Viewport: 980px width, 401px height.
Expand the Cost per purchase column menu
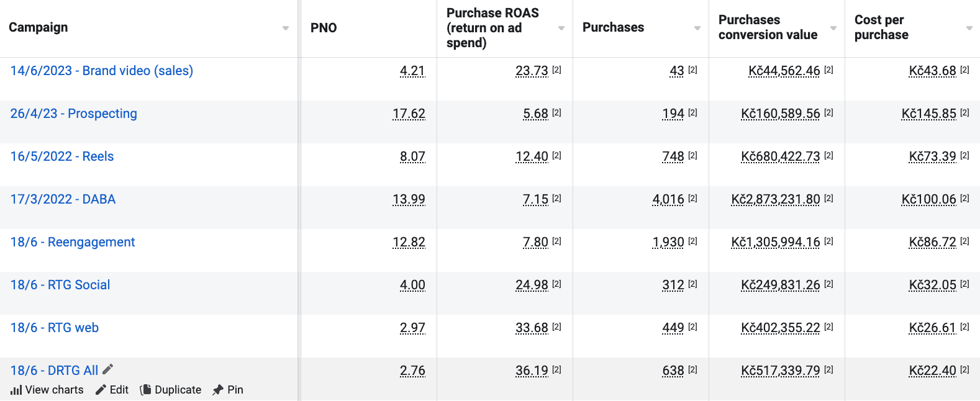point(969,28)
